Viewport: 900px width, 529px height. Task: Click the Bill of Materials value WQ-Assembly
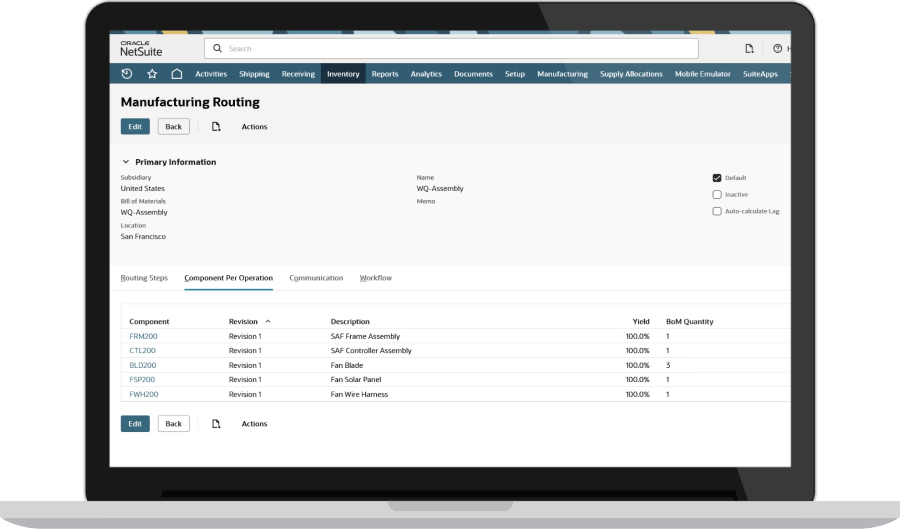click(144, 212)
